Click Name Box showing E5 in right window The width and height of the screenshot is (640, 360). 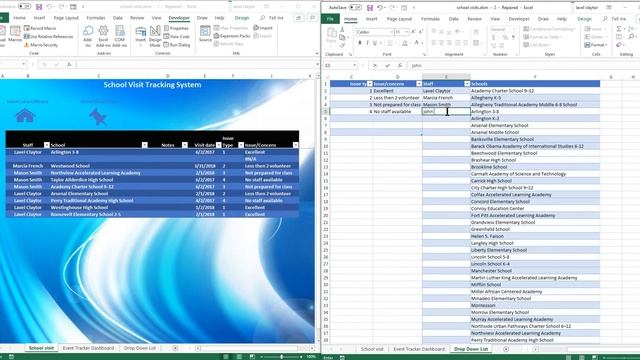(x=338, y=65)
